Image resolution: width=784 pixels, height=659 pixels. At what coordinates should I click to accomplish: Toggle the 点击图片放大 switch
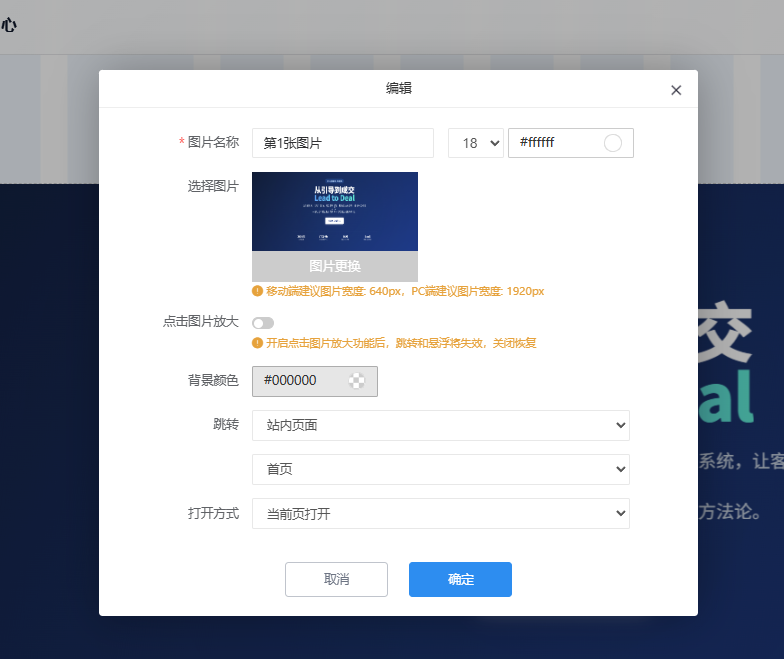pyautogui.click(x=263, y=323)
